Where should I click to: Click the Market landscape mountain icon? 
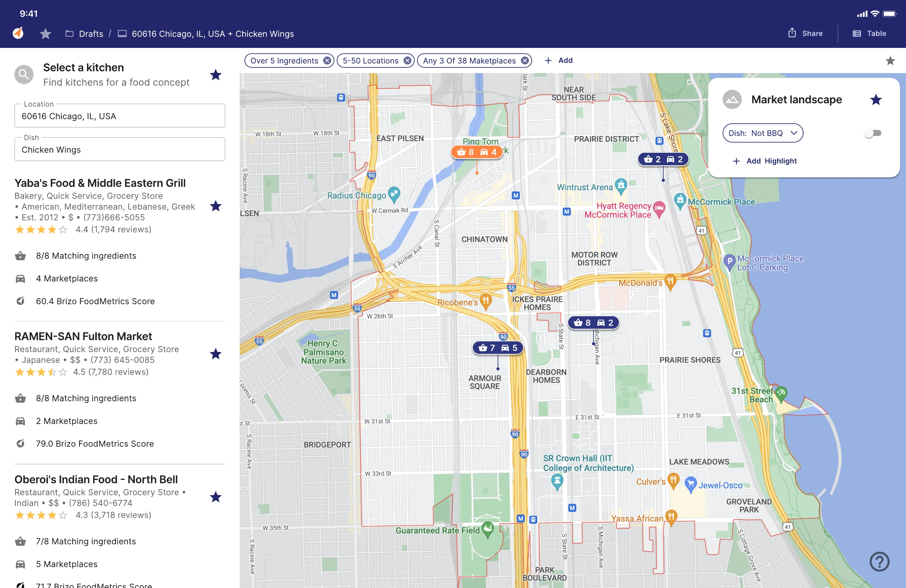pos(732,100)
